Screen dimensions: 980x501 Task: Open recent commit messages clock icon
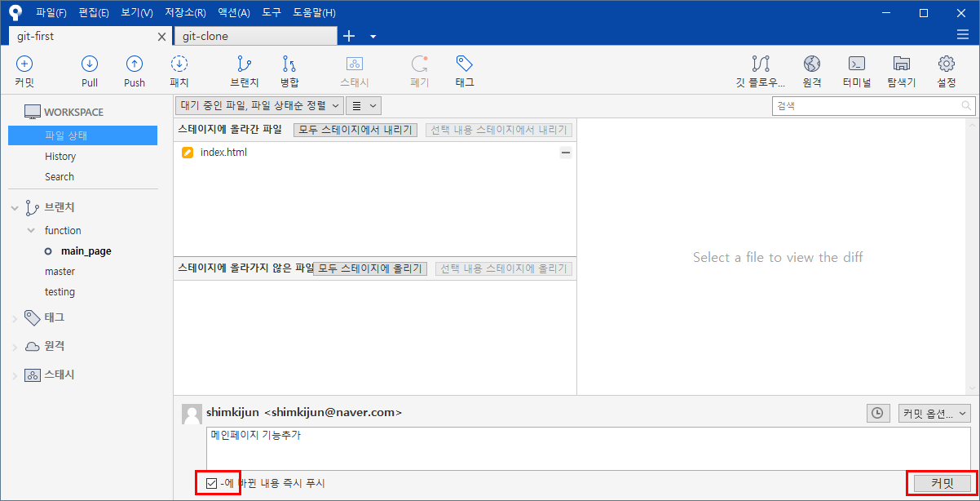pyautogui.click(x=878, y=414)
